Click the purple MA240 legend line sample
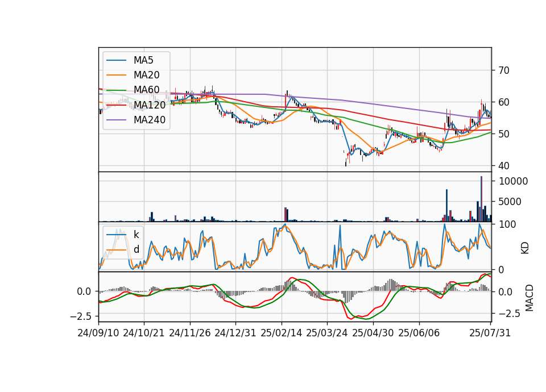 (116, 120)
